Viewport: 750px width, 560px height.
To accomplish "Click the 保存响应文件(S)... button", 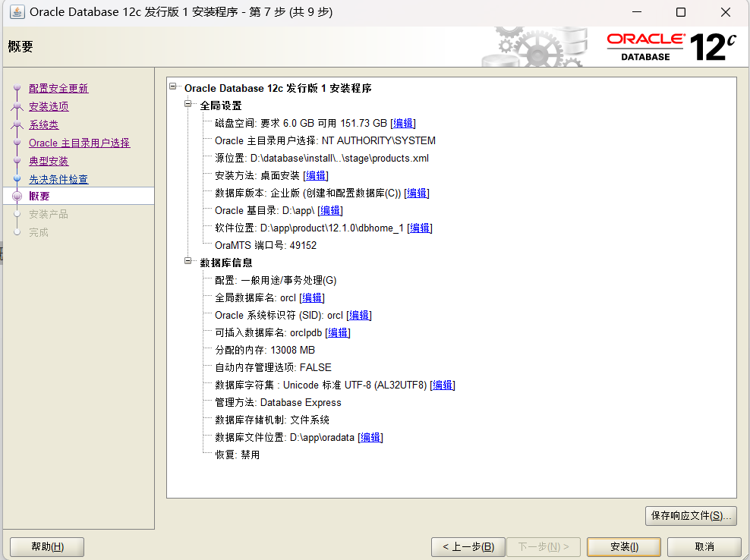I will tap(691, 515).
